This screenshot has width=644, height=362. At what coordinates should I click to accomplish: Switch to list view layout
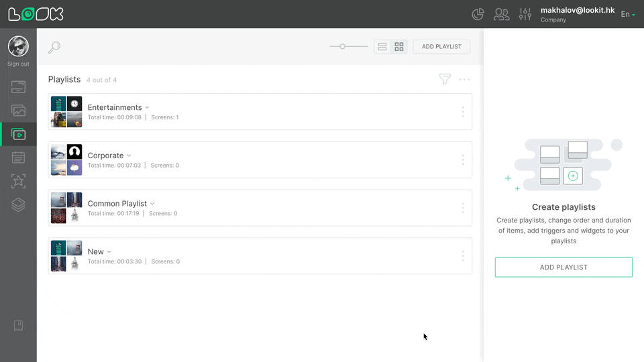coord(382,47)
